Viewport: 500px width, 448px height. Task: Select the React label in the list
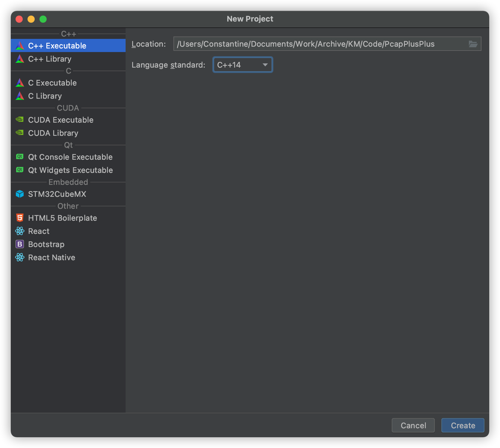coord(39,231)
